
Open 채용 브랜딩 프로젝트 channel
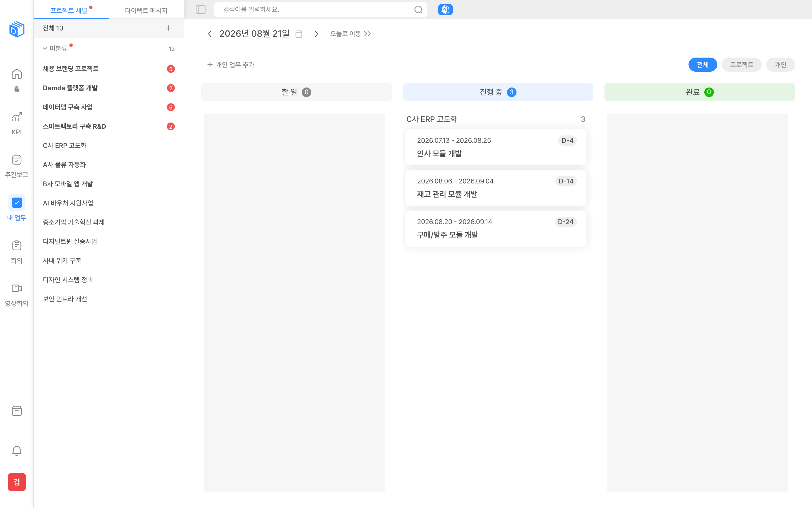point(109,69)
